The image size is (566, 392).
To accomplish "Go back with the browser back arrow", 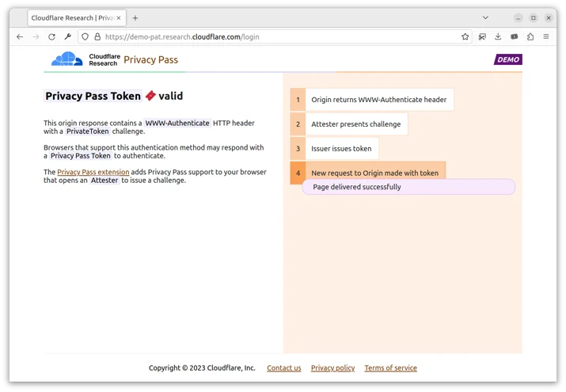I will (x=20, y=36).
